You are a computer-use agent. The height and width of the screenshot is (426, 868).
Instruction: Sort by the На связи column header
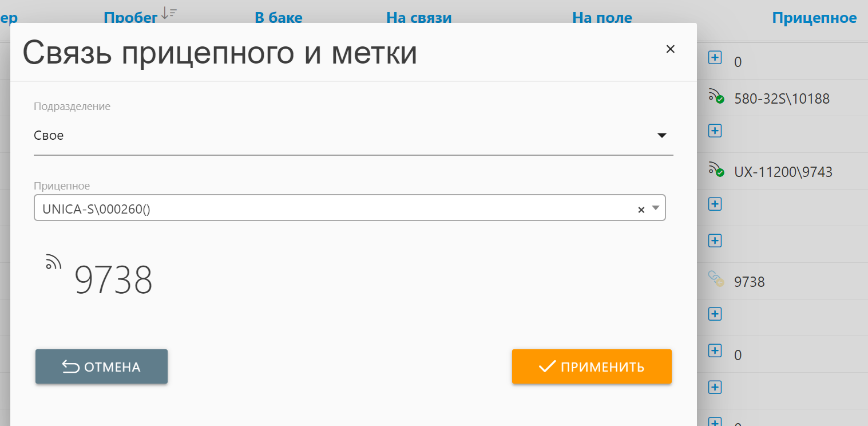(x=419, y=18)
